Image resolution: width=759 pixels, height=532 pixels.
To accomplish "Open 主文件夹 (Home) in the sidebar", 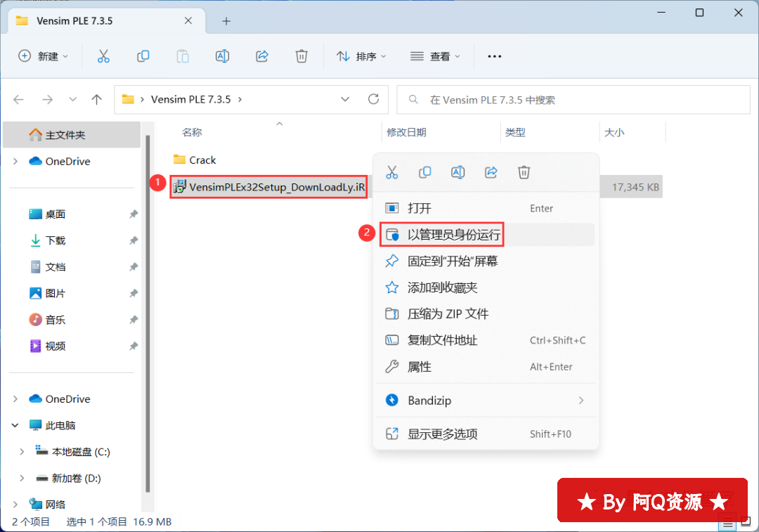I will pyautogui.click(x=72, y=134).
